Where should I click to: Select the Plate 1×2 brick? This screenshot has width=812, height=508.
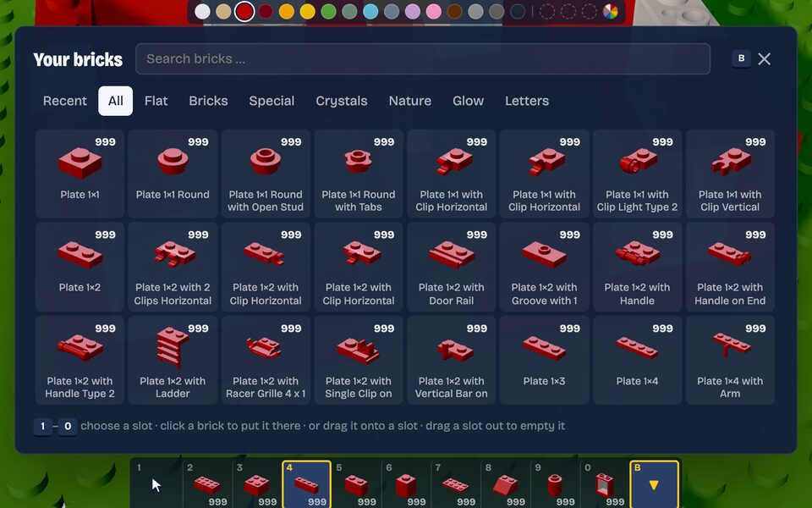80,267
